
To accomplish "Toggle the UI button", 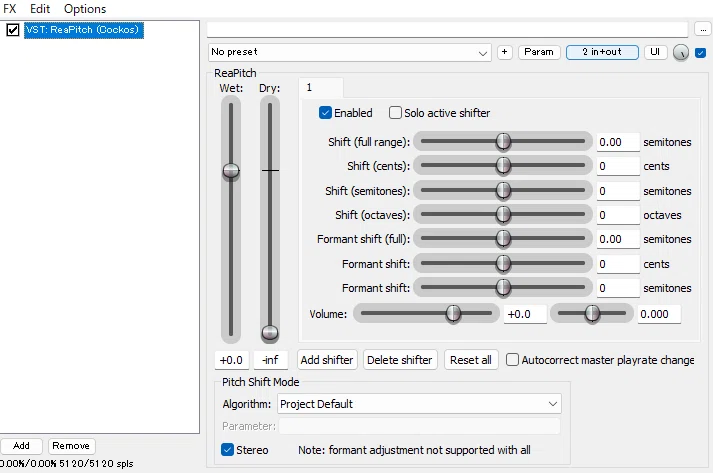I will (x=655, y=52).
